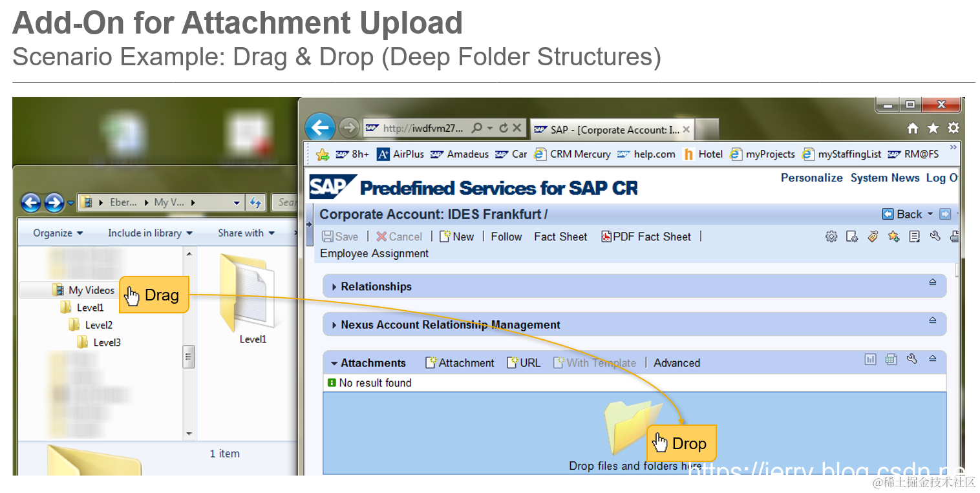
Task: Click the page settings icon in account toolbar
Action: point(852,236)
